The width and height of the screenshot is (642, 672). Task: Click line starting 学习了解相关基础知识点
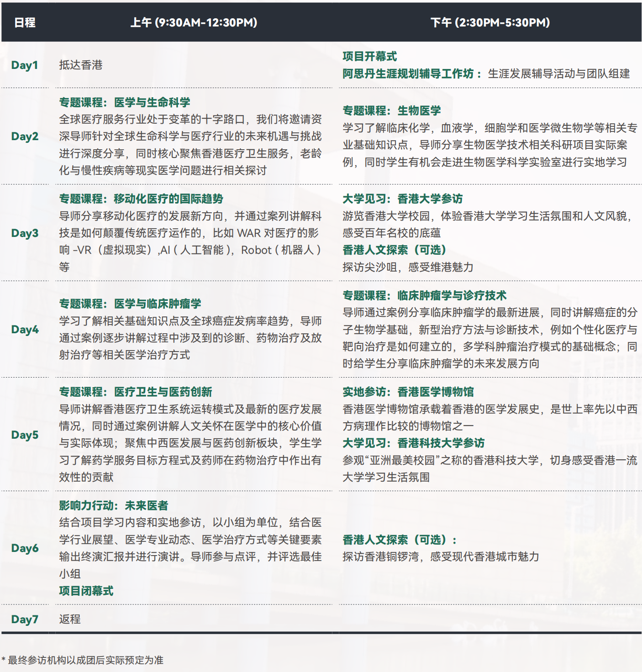[x=190, y=321]
